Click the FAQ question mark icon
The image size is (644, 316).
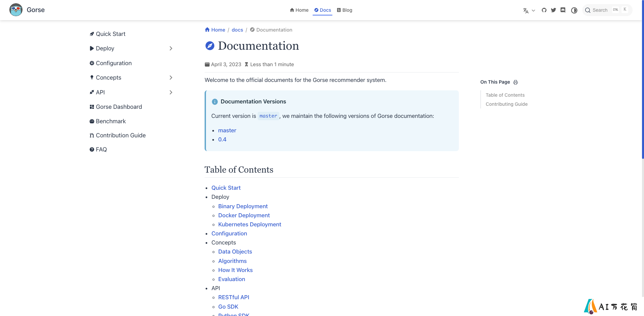(92, 149)
